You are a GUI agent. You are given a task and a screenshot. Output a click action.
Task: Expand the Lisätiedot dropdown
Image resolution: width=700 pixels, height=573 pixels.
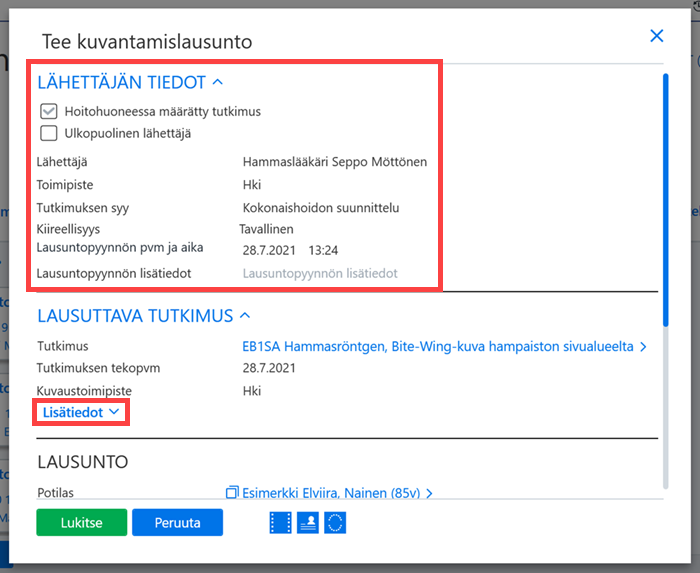tap(81, 412)
